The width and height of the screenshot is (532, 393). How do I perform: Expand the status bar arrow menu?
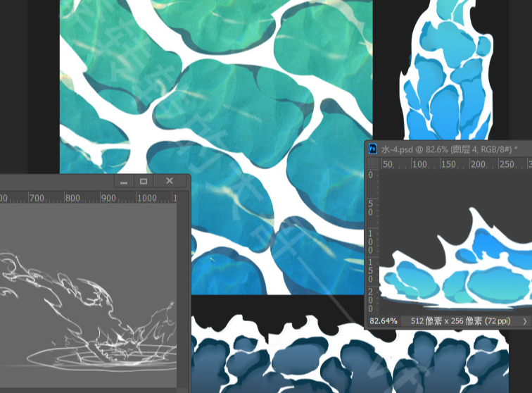point(525,320)
